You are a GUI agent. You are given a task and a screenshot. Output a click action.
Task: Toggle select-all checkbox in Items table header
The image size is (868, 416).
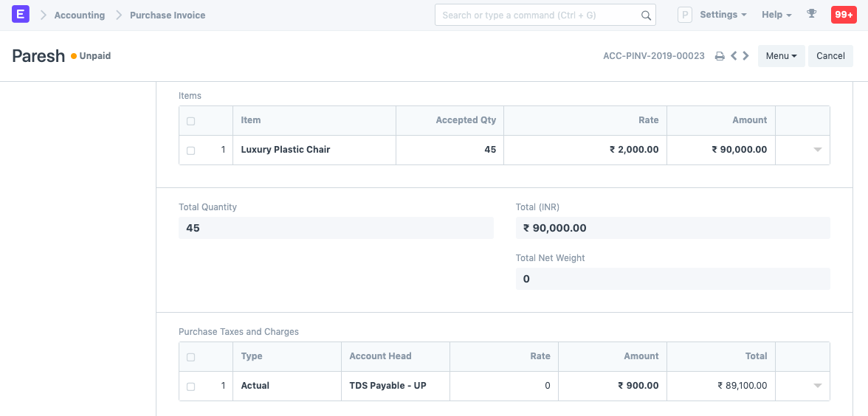tap(191, 121)
